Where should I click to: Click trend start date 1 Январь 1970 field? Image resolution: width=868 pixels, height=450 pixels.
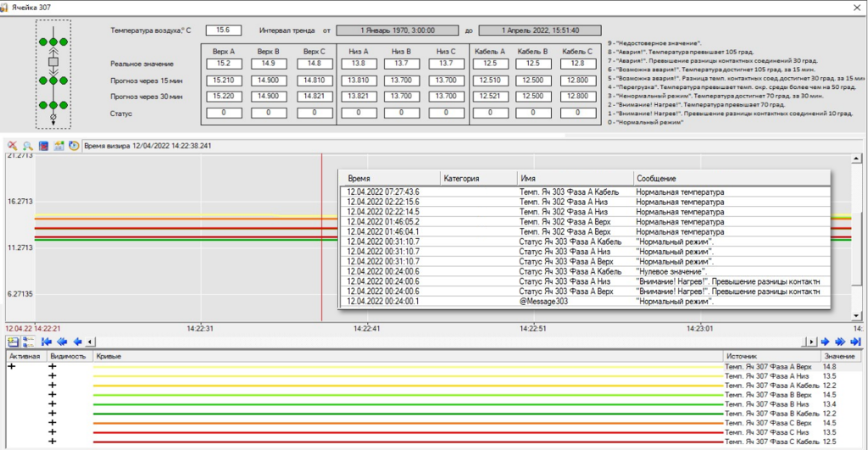pyautogui.click(x=398, y=31)
